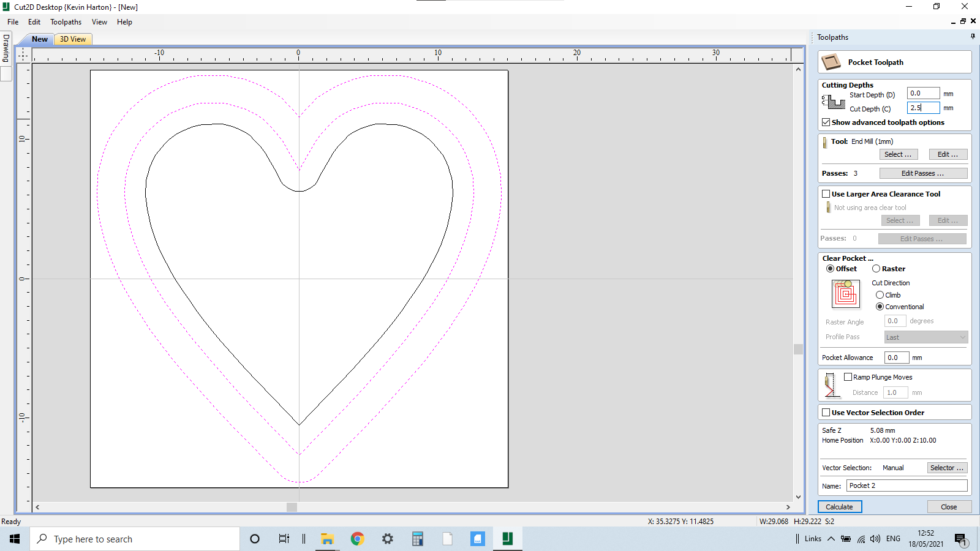Click the horizontal scrollbar thumb of drawing view

point(292,507)
